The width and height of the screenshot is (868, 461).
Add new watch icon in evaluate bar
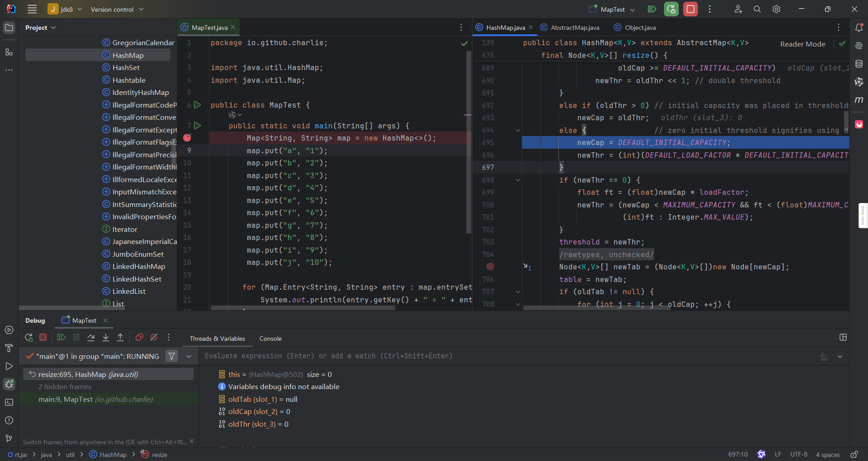coord(823,357)
